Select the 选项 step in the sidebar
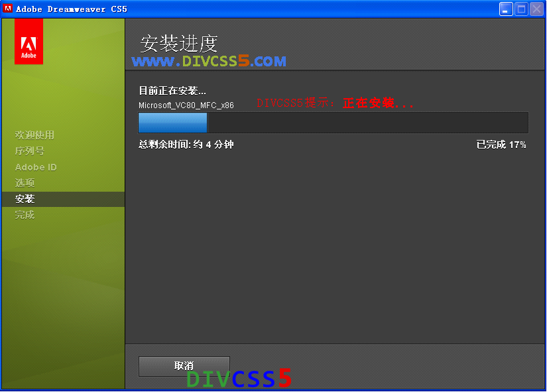Image resolution: width=547 pixels, height=392 pixels. click(x=25, y=183)
